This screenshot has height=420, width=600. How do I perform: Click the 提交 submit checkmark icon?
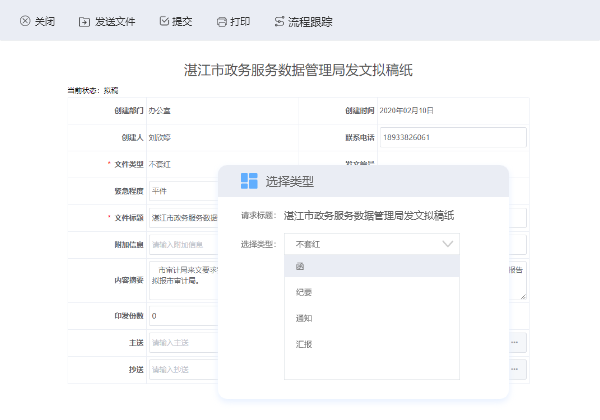coord(164,21)
